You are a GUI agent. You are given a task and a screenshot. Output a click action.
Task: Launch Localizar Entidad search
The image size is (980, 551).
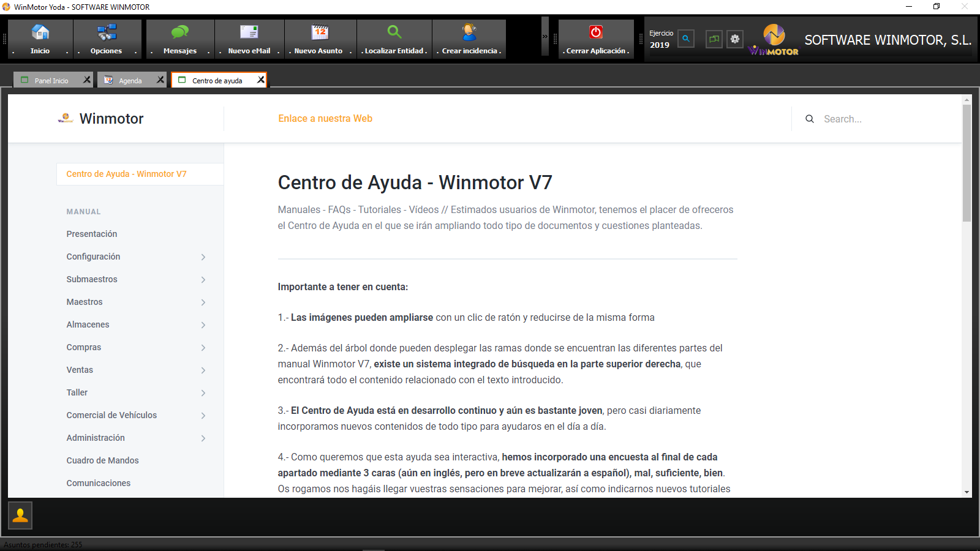[394, 39]
